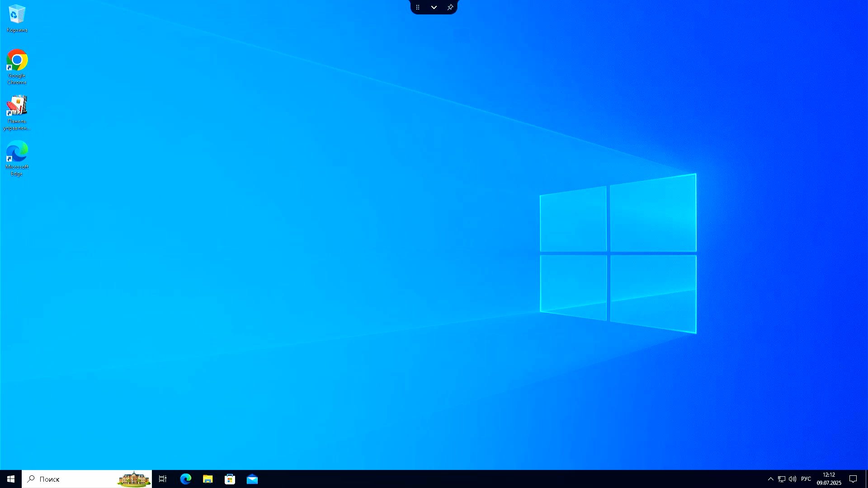The width and height of the screenshot is (868, 488).
Task: Open File Explorer from the taskbar
Action: (208, 479)
